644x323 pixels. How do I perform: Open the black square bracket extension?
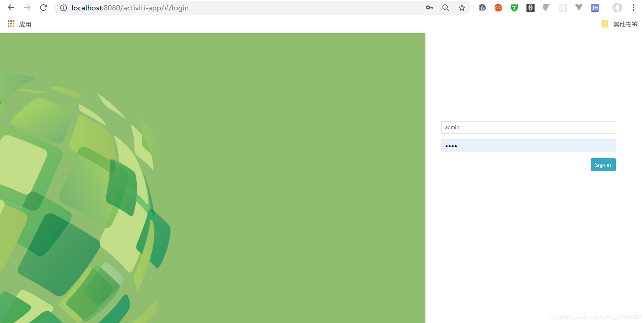(x=531, y=8)
